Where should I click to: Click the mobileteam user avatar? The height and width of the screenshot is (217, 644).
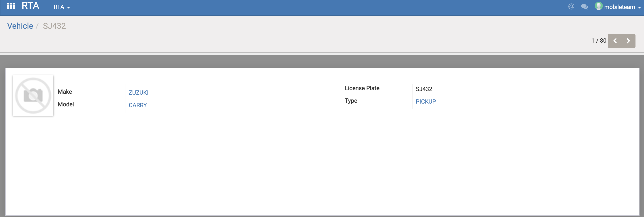pyautogui.click(x=599, y=6)
